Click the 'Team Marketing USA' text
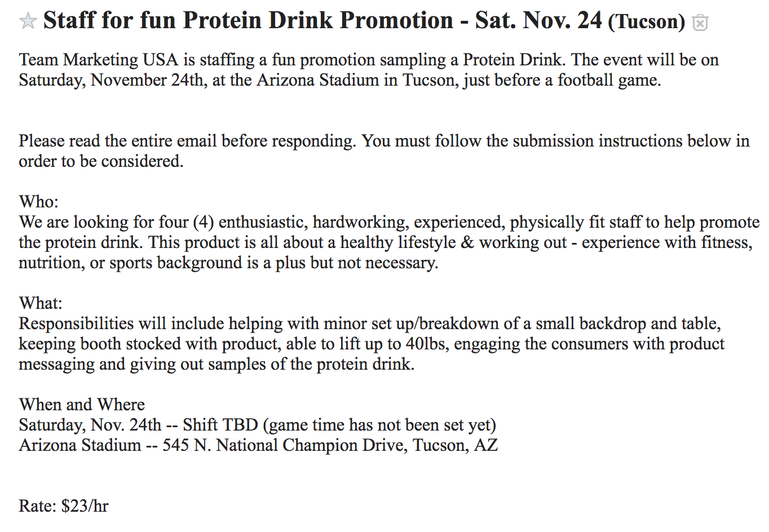Viewport: 769px width, 532px height. point(99,60)
